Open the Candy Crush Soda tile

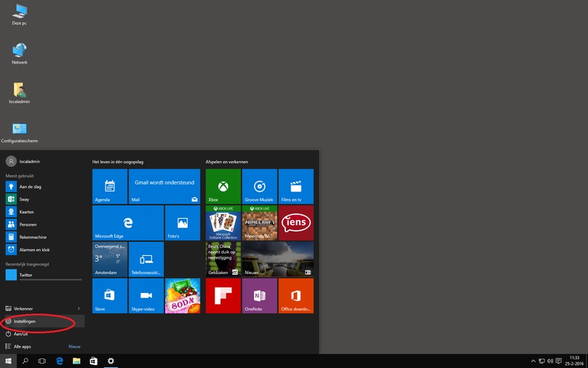click(183, 296)
